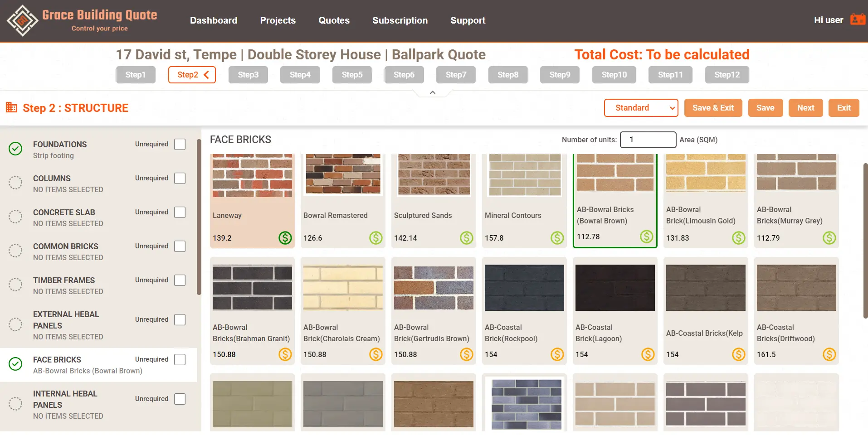This screenshot has width=868, height=435.
Task: Check Unrequired box for FACE BRICKS
Action: pos(180,359)
